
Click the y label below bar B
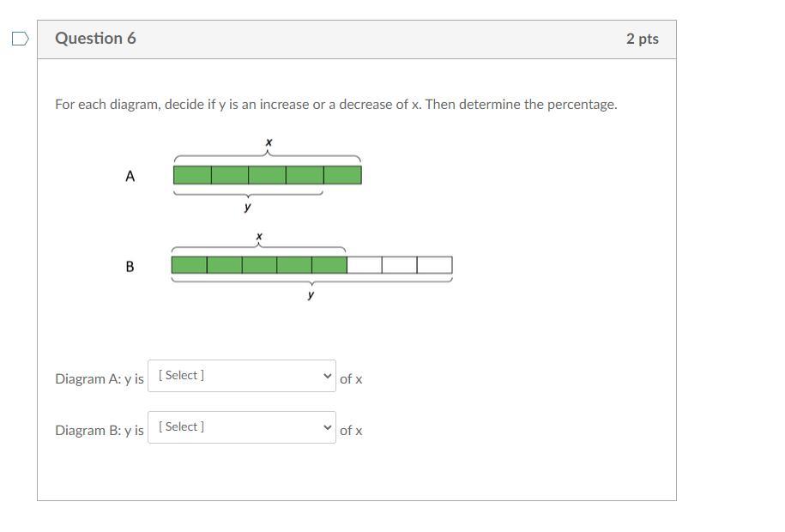pyautogui.click(x=311, y=294)
